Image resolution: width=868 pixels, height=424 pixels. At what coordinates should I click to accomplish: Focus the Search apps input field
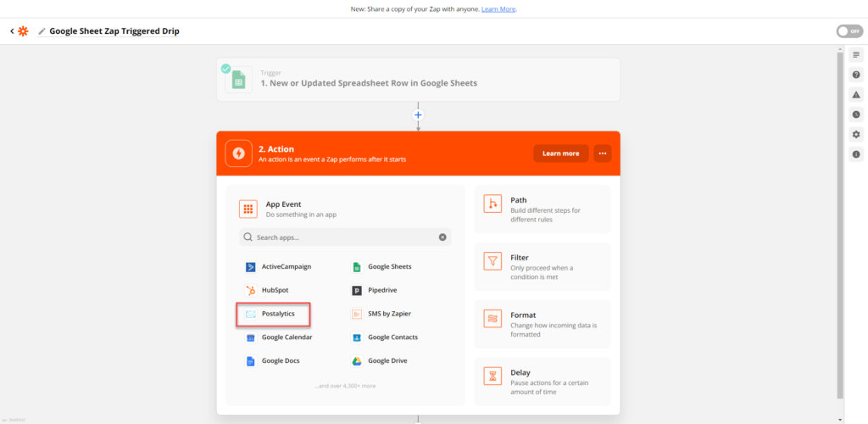pos(345,237)
